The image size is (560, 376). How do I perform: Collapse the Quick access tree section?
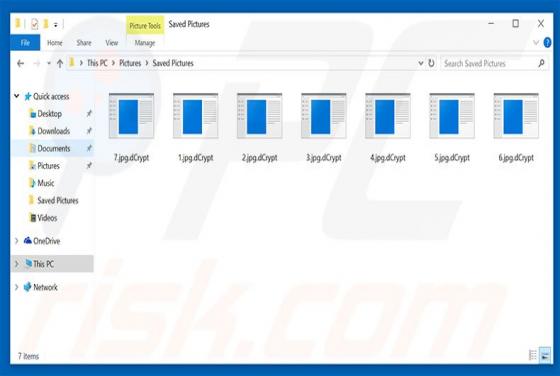(16, 96)
